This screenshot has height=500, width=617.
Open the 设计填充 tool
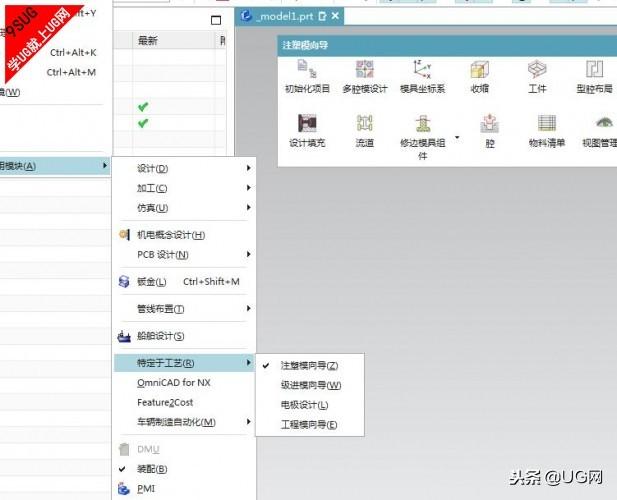[x=307, y=131]
